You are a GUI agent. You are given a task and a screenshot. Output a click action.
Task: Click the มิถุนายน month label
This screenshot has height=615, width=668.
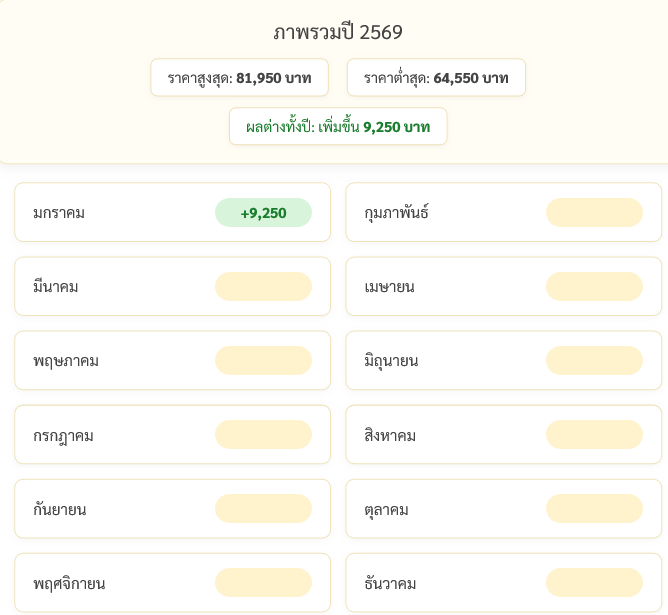click(x=392, y=361)
